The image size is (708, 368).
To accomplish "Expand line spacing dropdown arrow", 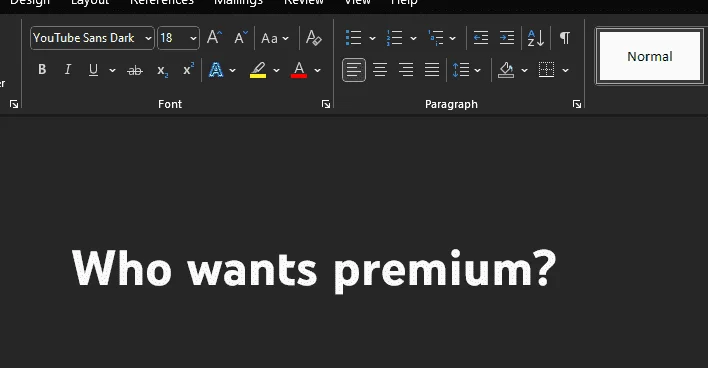I will click(478, 70).
